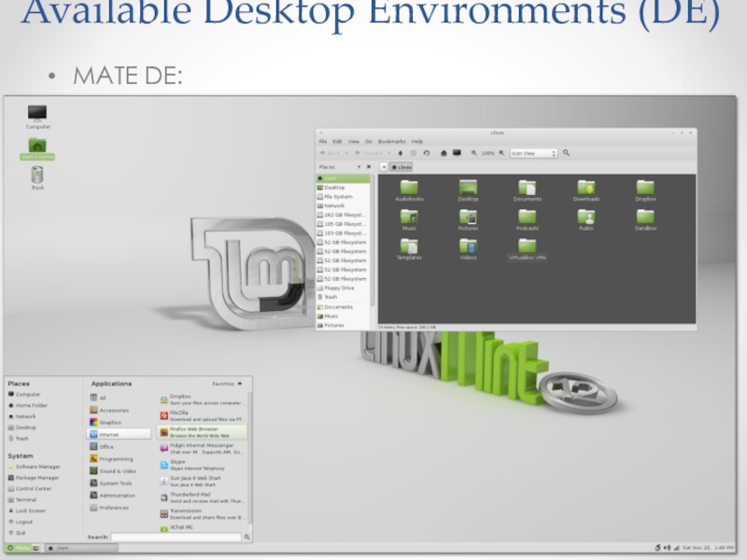Open the Help menu in file manager
747x560 pixels.
416,142
